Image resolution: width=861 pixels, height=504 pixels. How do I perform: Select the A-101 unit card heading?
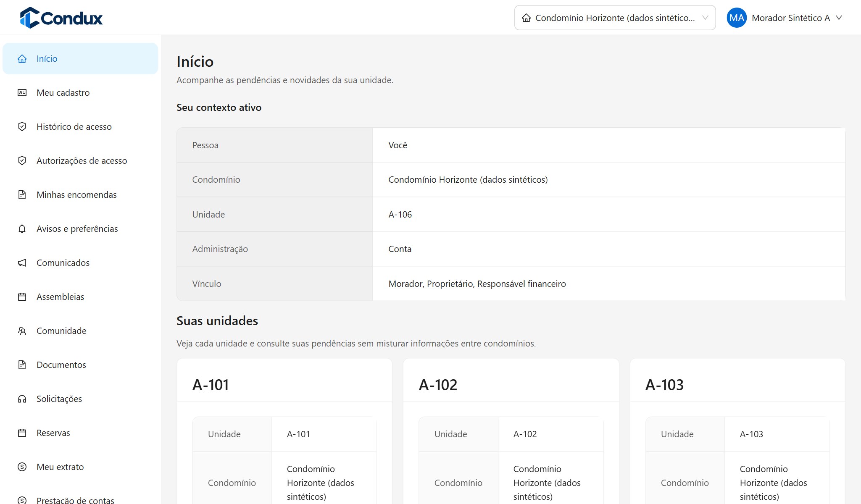tap(211, 385)
